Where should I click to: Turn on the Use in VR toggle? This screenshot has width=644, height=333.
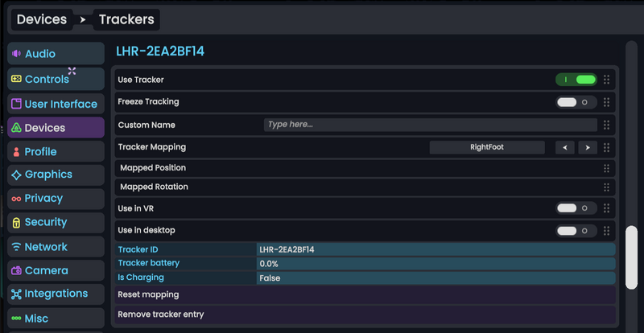[x=576, y=208]
